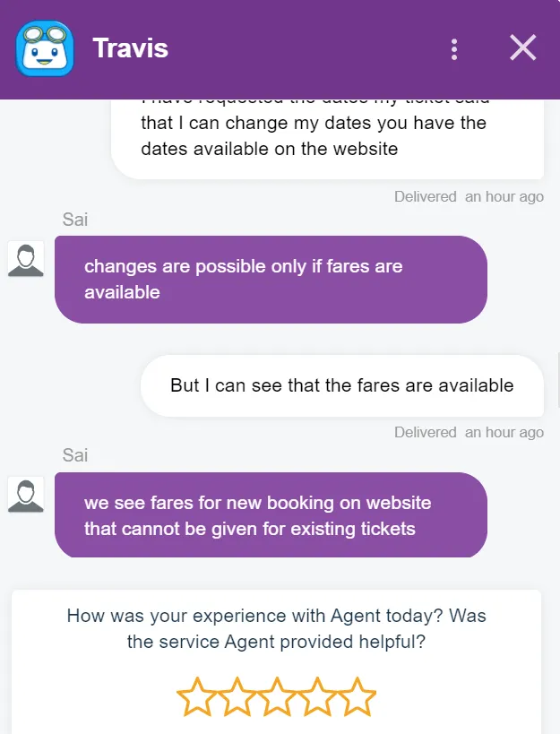Give a two-star rating

(237, 697)
